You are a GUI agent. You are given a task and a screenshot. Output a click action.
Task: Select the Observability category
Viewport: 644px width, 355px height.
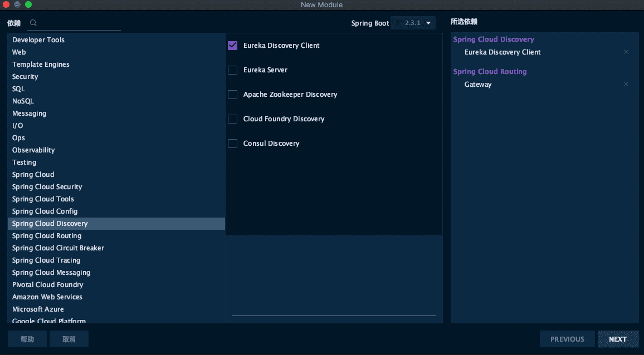tap(116, 150)
